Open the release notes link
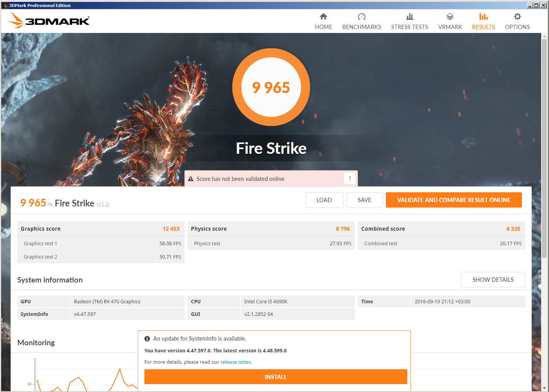The width and height of the screenshot is (549, 392). click(x=236, y=362)
